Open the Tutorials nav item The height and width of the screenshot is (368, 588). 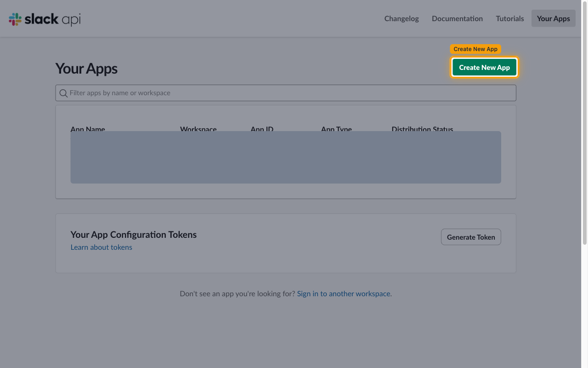click(510, 18)
